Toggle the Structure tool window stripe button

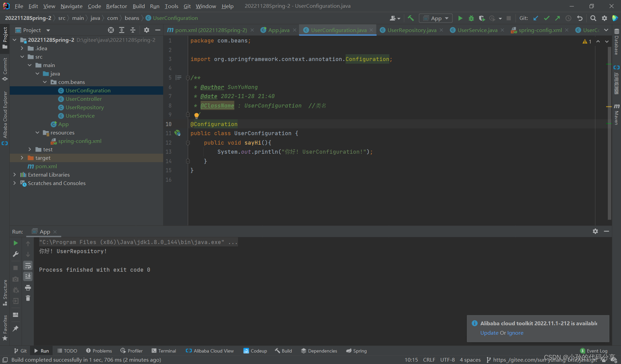pos(5,293)
